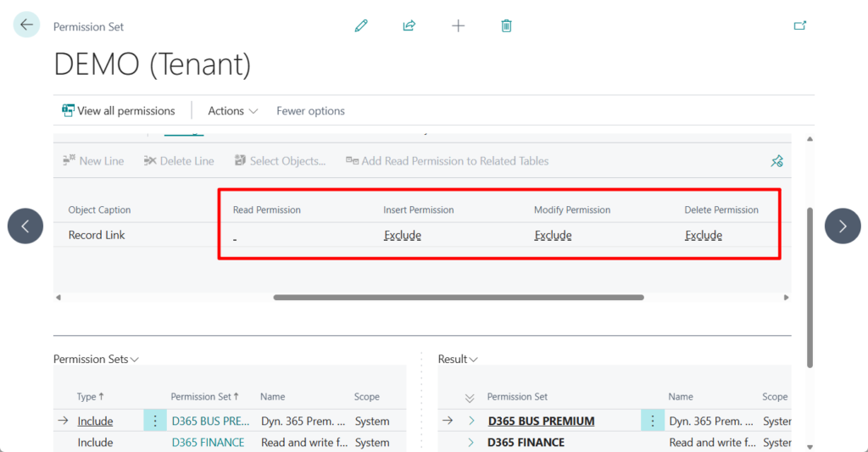Viewport: 868px width, 452px height.
Task: Click the trash delete icon
Action: coord(506,25)
